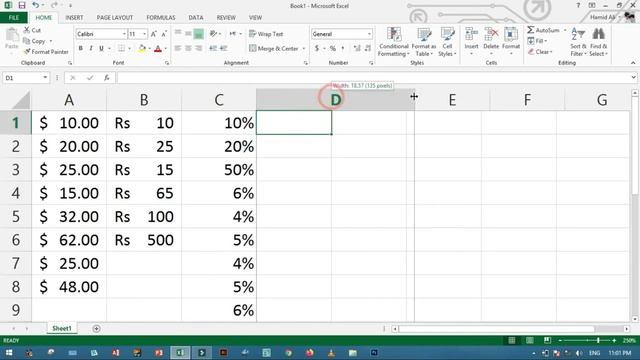
Task: Add a new sheet with plus icon
Action: pyautogui.click(x=96, y=329)
